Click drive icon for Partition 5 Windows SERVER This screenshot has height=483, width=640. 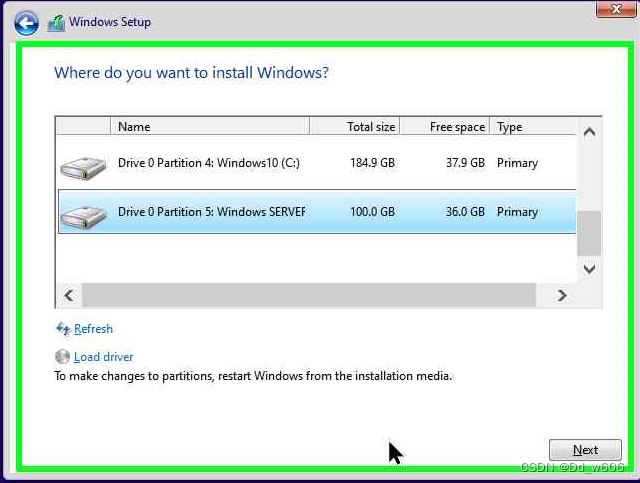pyautogui.click(x=83, y=216)
